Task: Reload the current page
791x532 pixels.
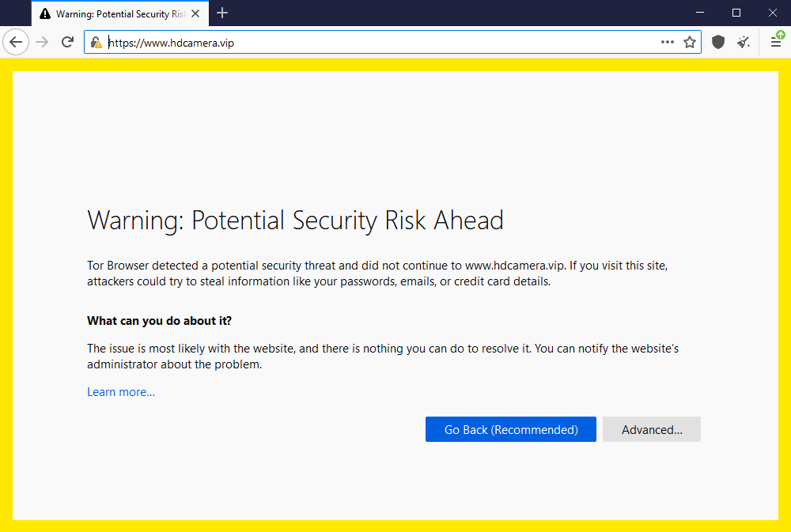Action: [x=67, y=43]
